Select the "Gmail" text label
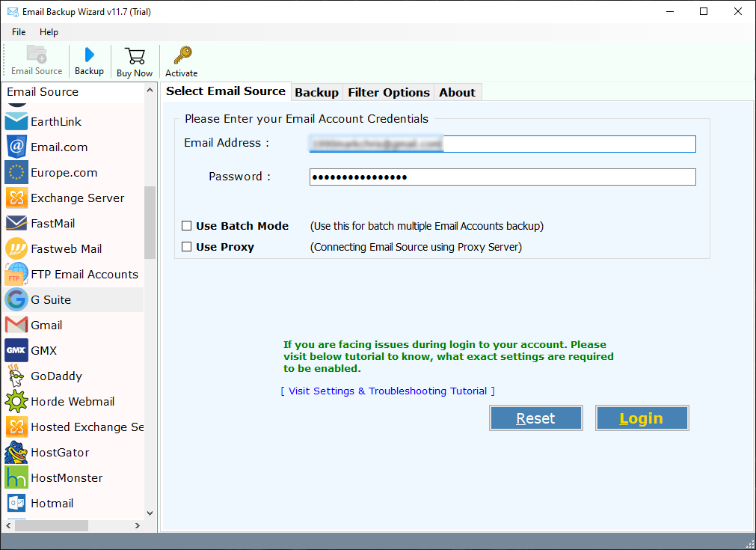 click(47, 326)
